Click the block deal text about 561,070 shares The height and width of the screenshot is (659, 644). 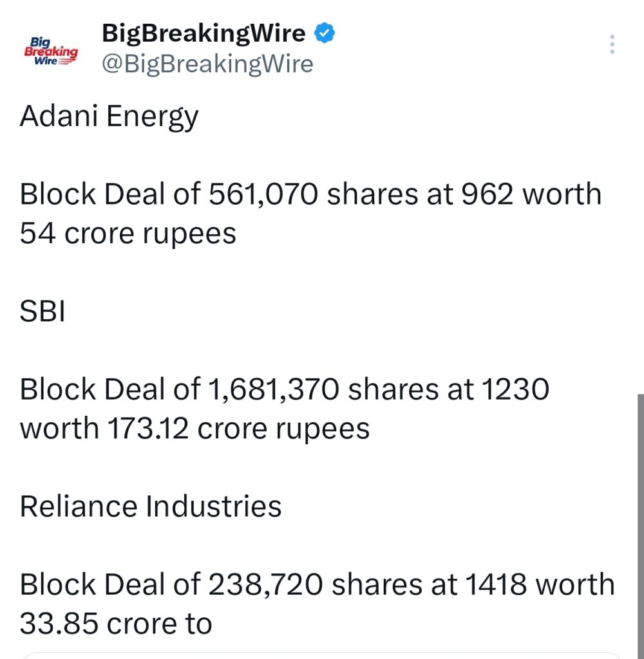309,212
